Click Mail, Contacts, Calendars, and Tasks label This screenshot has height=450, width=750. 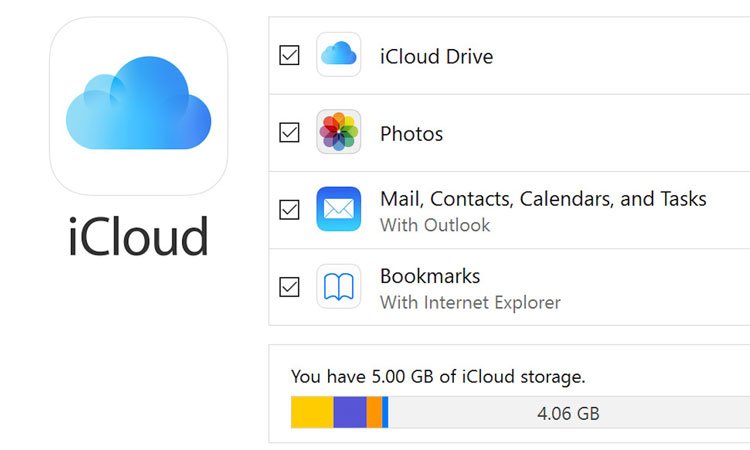[543, 198]
